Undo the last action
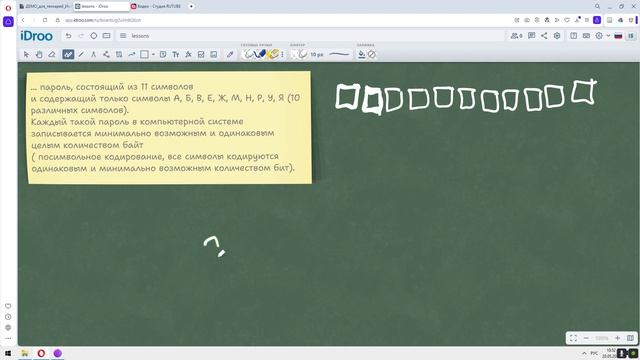640x360 pixels. (68, 36)
